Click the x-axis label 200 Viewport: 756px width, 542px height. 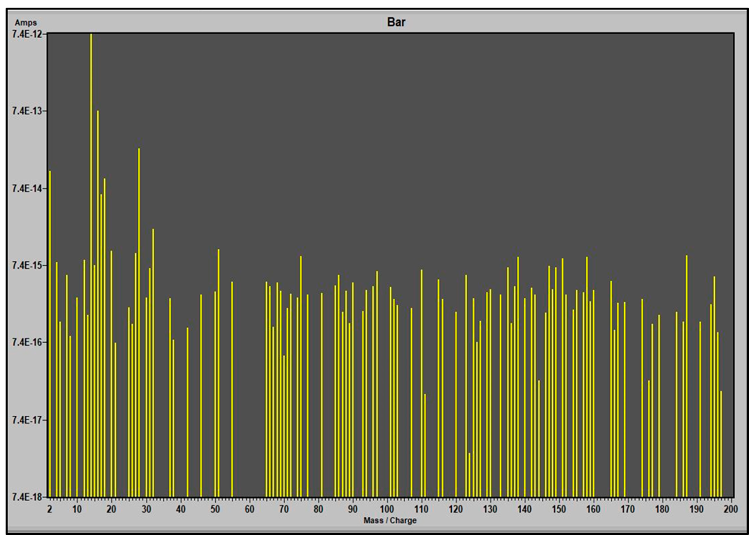731,509
